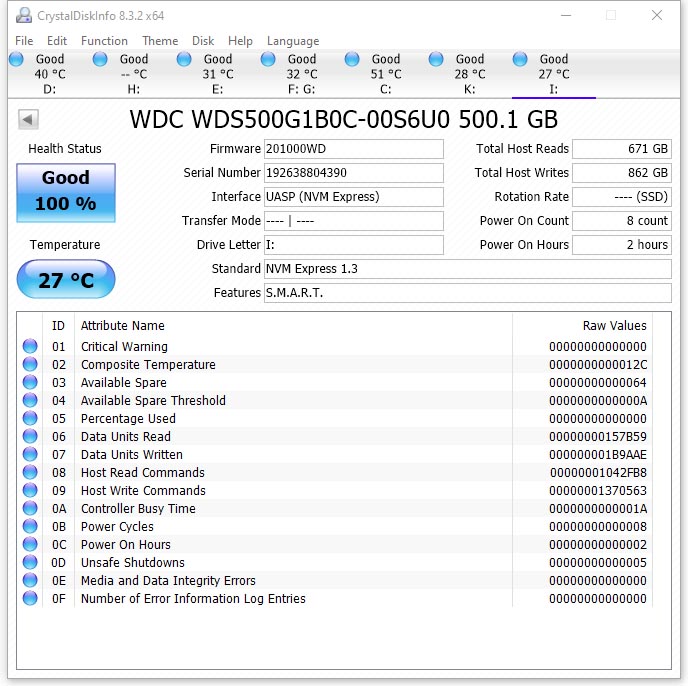Select the Host Write Commands attribute name
688x686 pixels.
pyautogui.click(x=143, y=491)
